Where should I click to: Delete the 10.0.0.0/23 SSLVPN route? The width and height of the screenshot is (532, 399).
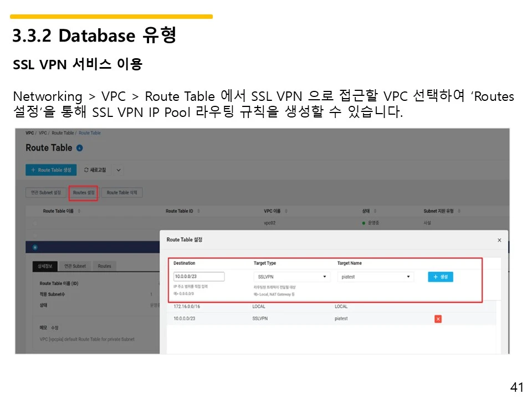point(438,319)
